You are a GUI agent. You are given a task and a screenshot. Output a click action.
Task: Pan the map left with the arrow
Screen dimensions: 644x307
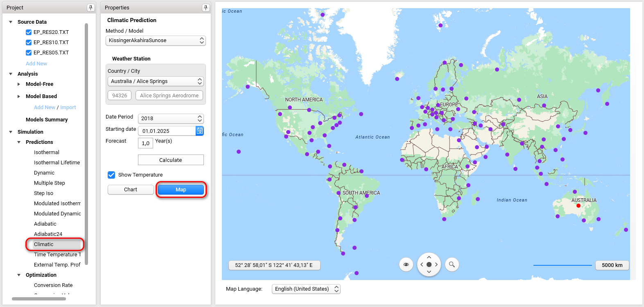tap(422, 264)
